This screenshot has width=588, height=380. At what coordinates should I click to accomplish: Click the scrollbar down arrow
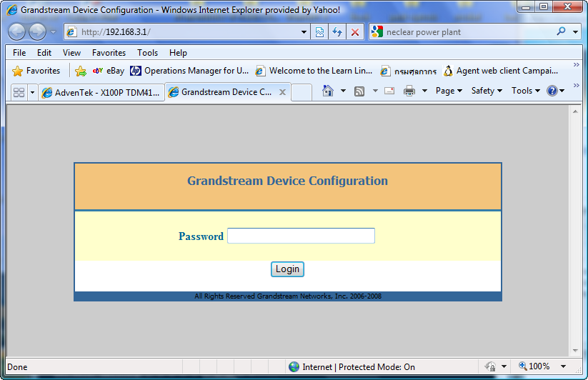pos(575,351)
